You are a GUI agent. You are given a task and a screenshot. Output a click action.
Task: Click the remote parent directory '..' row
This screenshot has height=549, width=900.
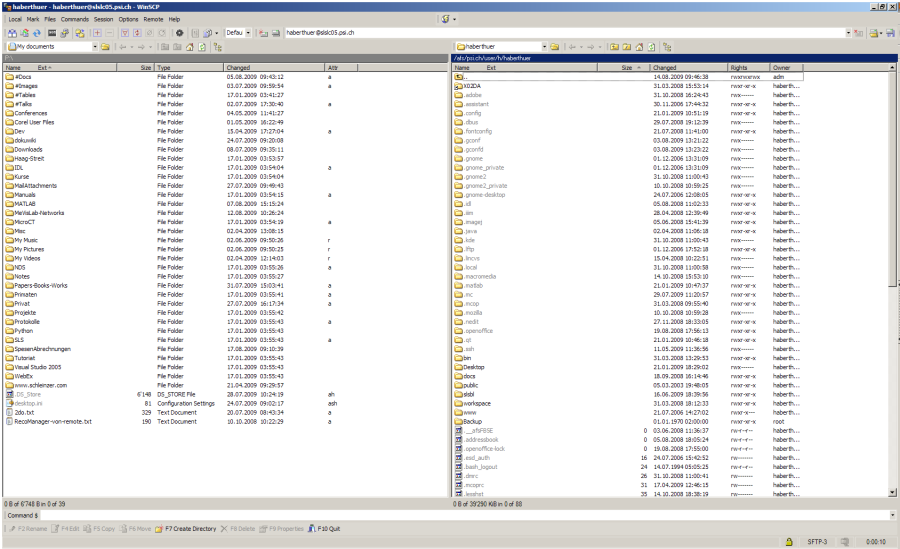[x=628, y=77]
